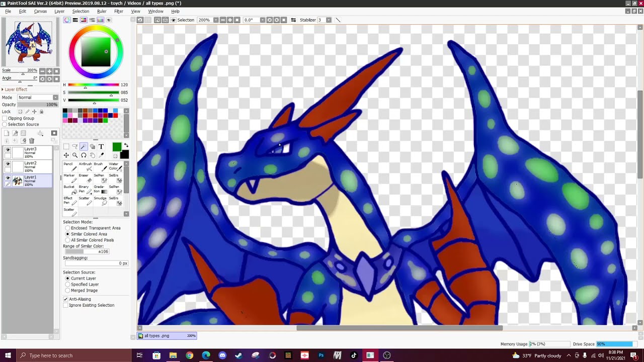
Task: Open the layer blending Mode dropdown
Action: click(38, 98)
